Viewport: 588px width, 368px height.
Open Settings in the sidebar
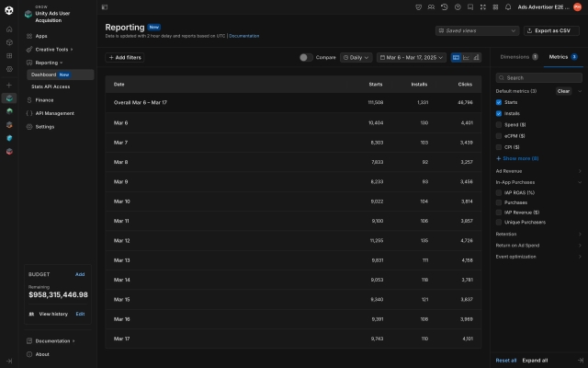coord(45,127)
